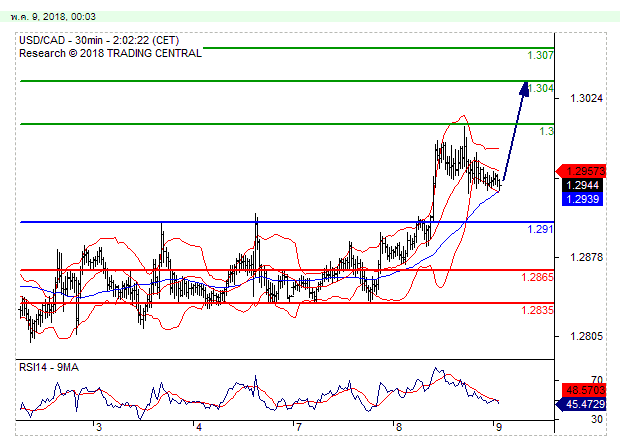Select the chart title 'USD/CAD - 30min - 2:02:22 (CET)'
Viewport: 620px width, 448px height.
tap(99, 40)
